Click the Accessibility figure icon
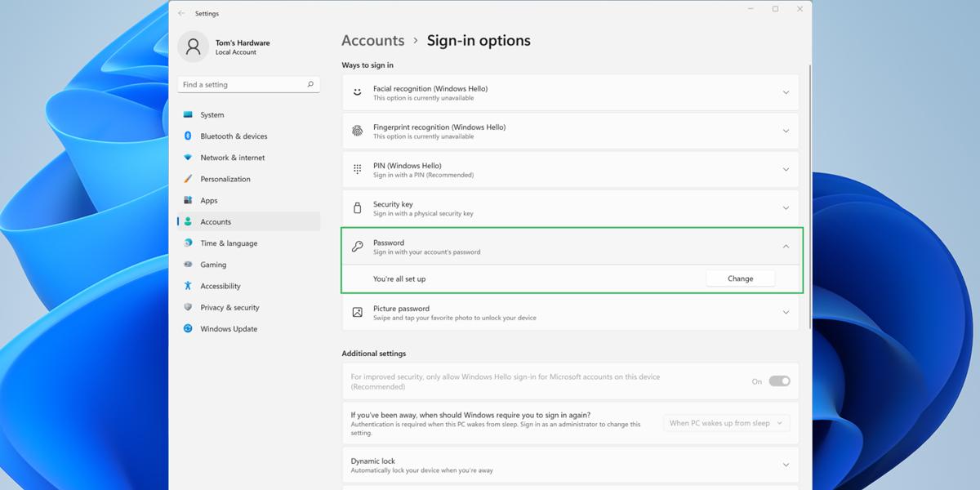The width and height of the screenshot is (980, 490). (188, 286)
